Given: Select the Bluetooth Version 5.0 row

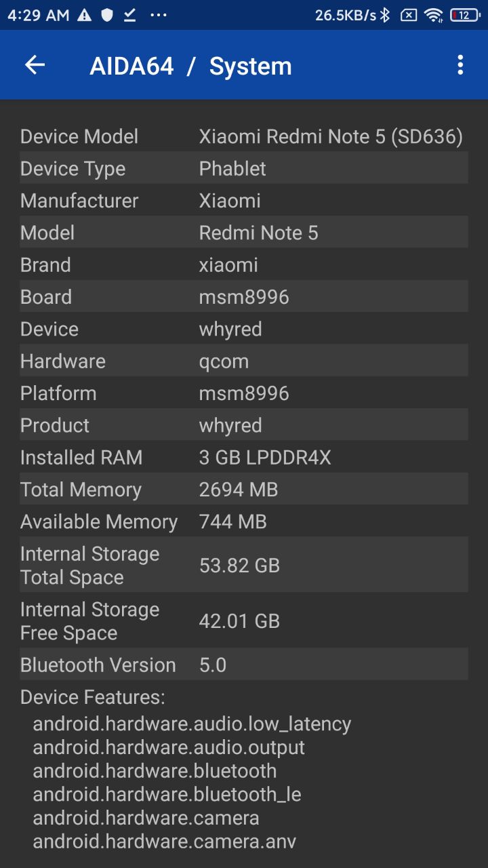Looking at the screenshot, I should tap(244, 665).
